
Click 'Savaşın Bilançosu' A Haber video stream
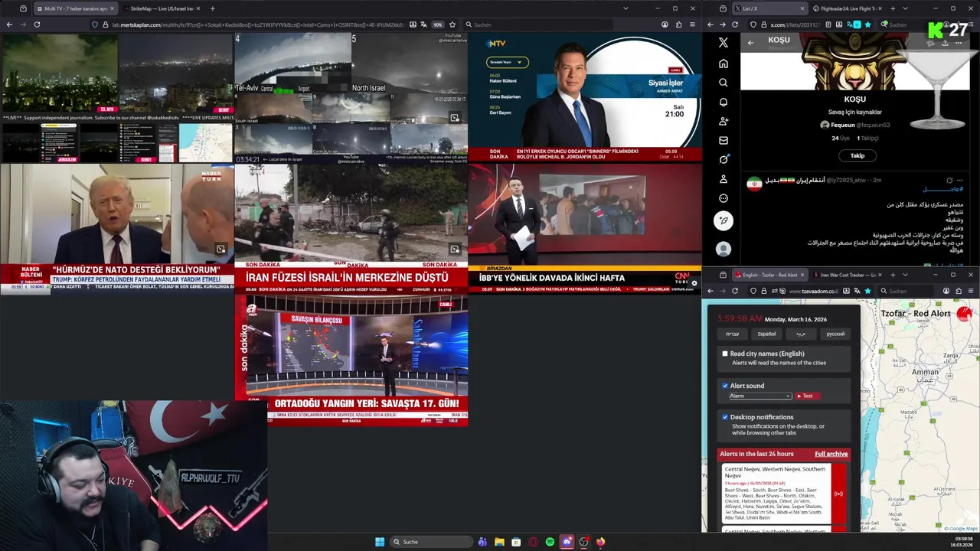tap(351, 360)
